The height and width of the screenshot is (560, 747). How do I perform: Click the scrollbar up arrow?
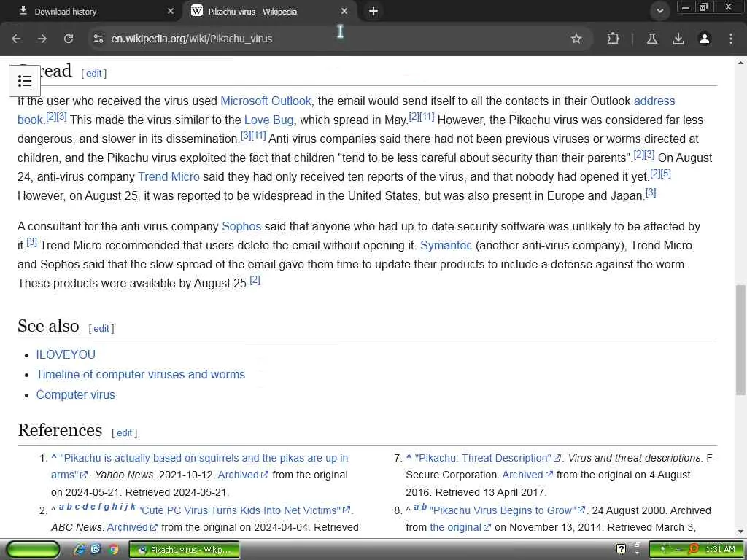(x=740, y=63)
